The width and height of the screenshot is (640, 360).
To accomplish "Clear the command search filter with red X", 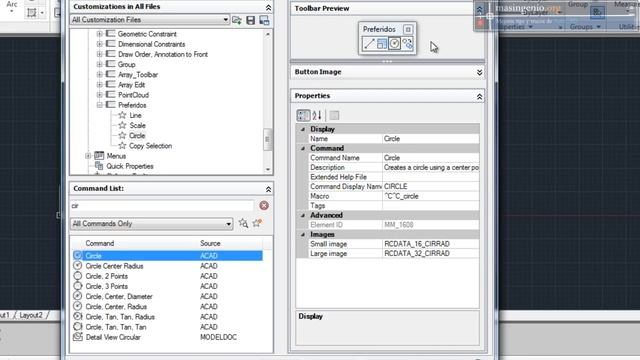I will tap(264, 205).
